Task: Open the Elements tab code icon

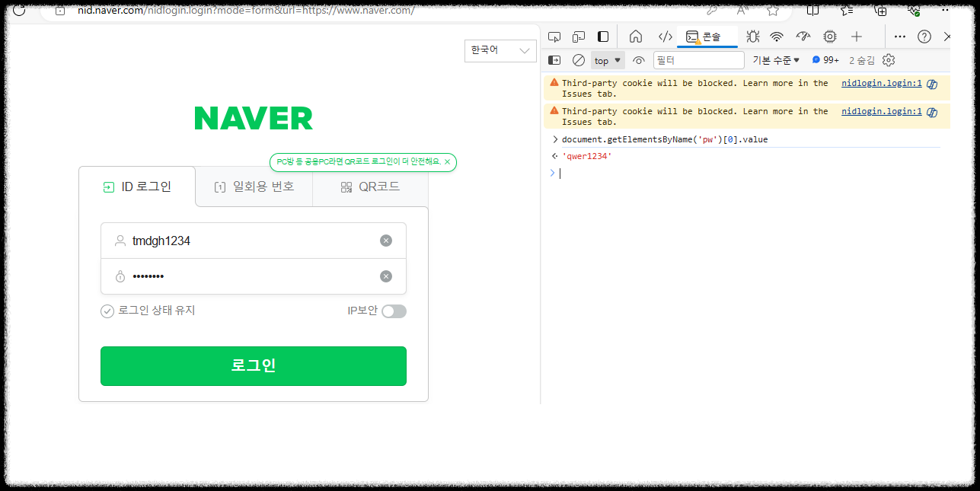Action: point(665,37)
